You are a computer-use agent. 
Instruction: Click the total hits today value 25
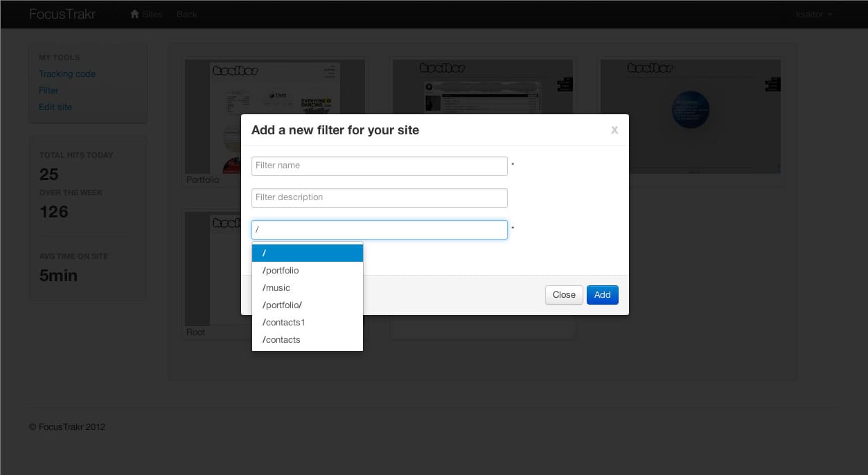(x=48, y=174)
